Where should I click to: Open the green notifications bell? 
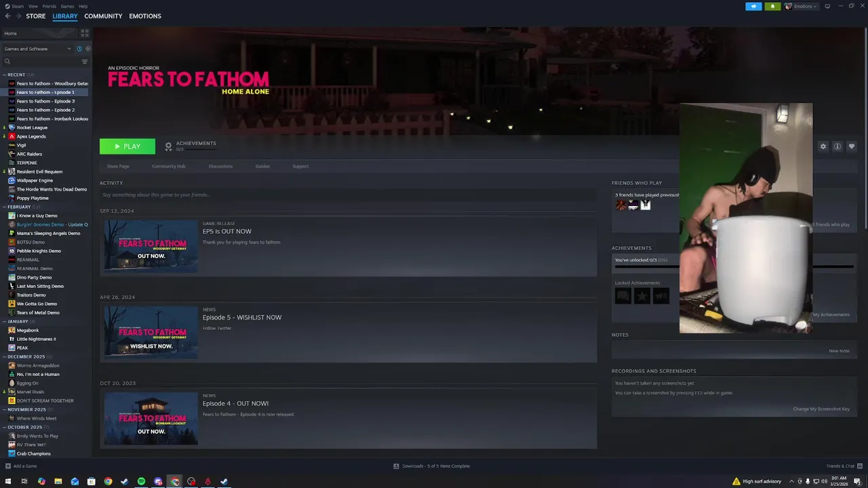[x=772, y=6]
